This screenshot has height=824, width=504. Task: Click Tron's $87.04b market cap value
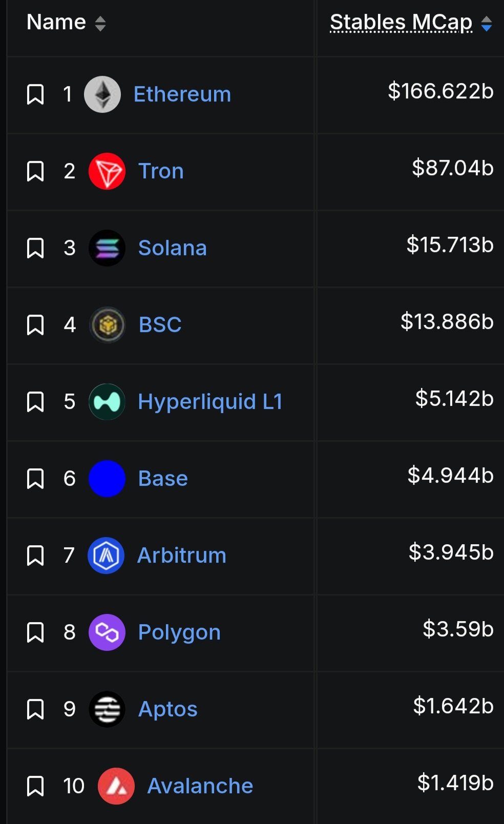[453, 168]
